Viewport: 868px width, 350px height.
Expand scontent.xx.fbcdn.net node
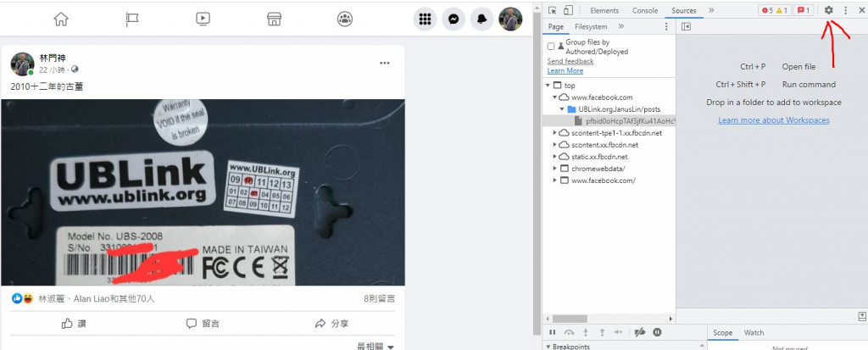(x=555, y=145)
